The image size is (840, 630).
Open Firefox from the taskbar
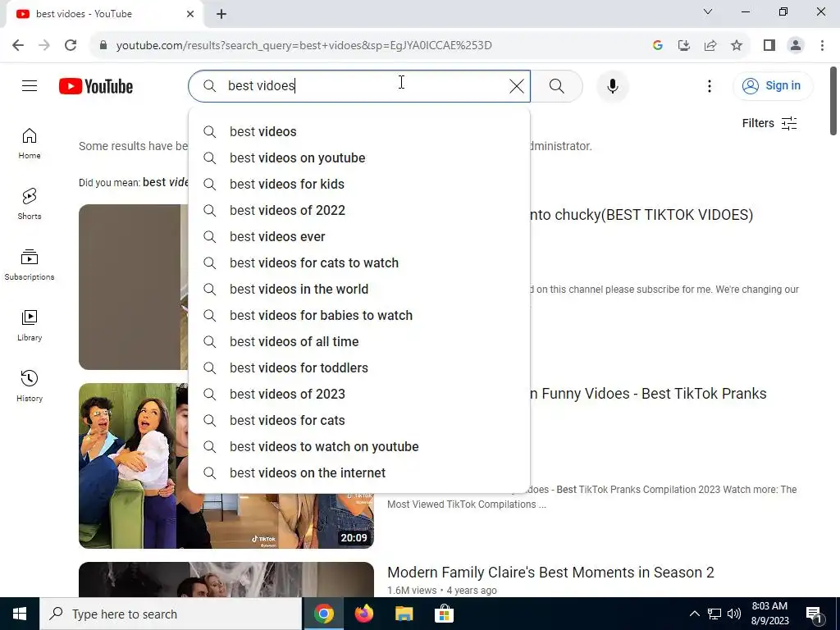[x=363, y=614]
